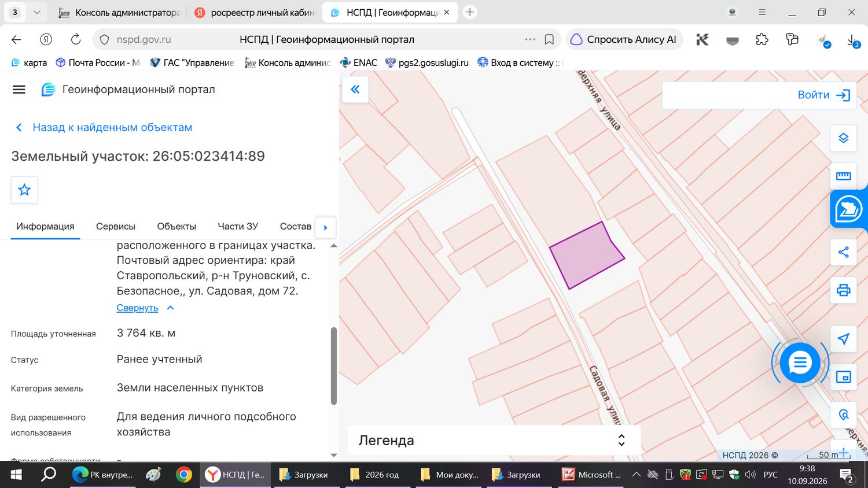The image size is (868, 488).
Task: Switch to росреестр личный кабинет browser tab
Action: (255, 12)
